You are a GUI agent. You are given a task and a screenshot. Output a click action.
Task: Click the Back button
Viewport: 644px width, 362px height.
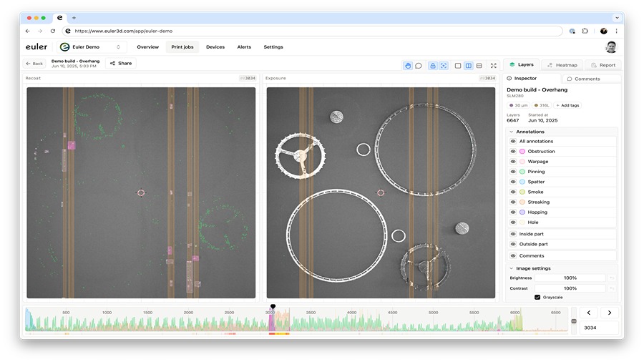(34, 64)
